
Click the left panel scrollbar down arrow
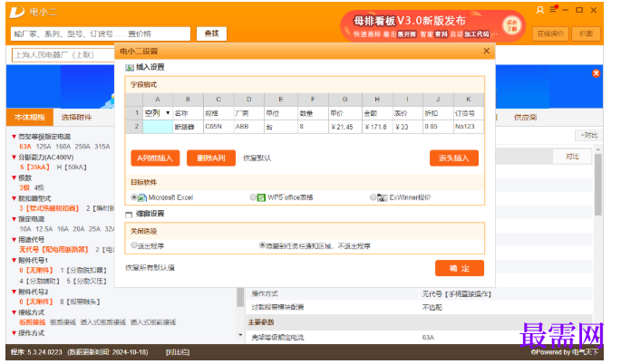point(240,335)
